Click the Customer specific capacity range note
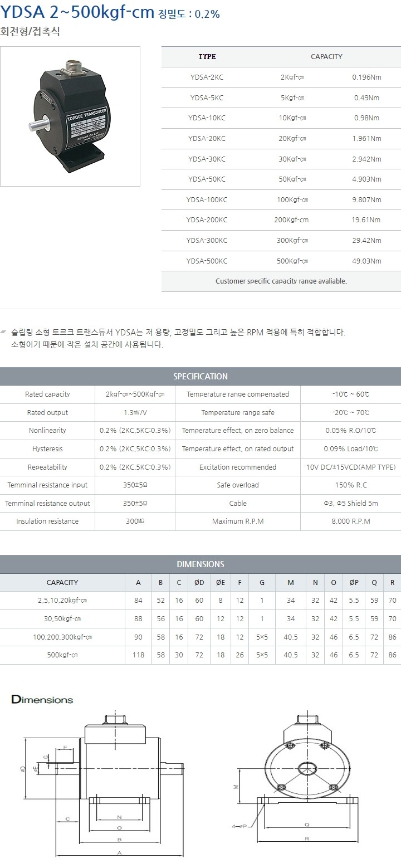This screenshot has width=401, height=868. pos(281,281)
